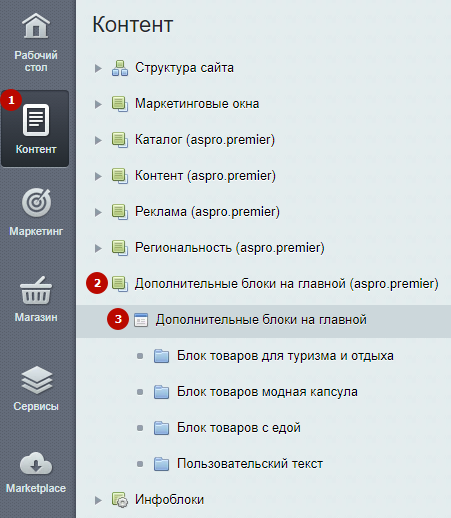Expand Региональность (aspro.premier) arrow
This screenshot has width=451, height=518.
[x=98, y=248]
